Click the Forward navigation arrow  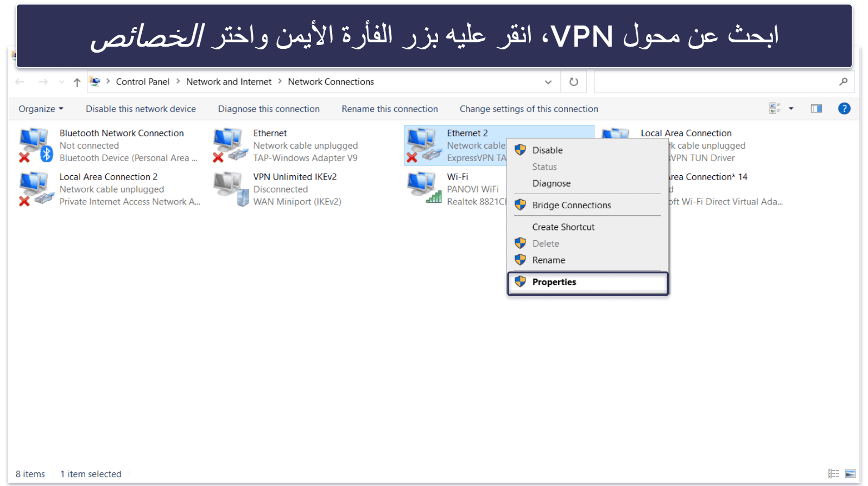tap(43, 82)
